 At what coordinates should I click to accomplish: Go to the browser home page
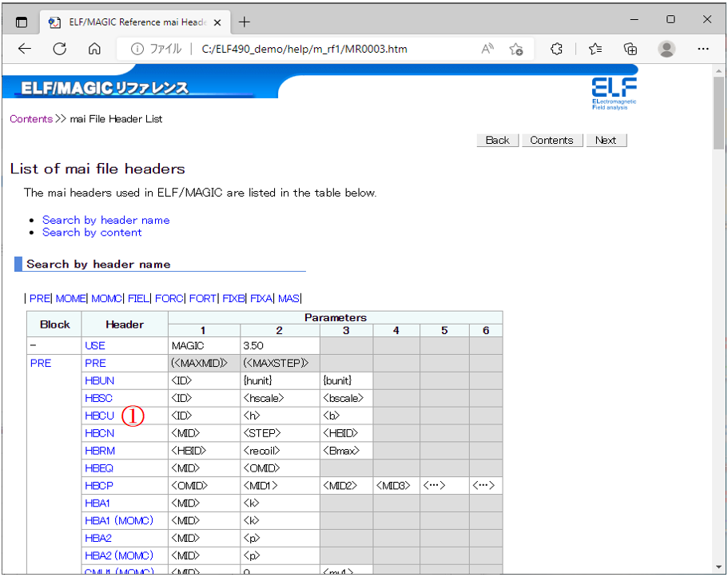tap(95, 49)
